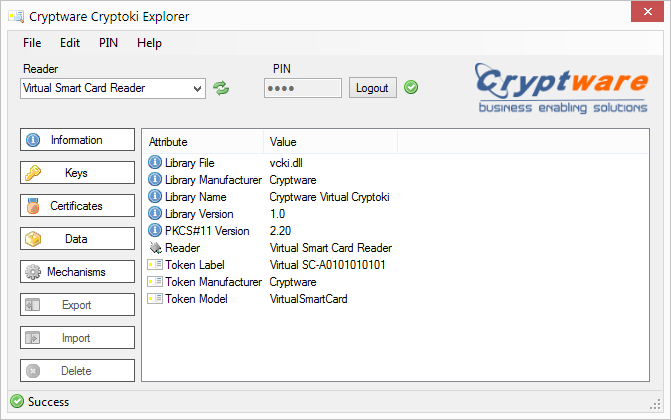Select Virtual SC-A0101010101 token label
The image size is (671, 420).
tap(327, 265)
